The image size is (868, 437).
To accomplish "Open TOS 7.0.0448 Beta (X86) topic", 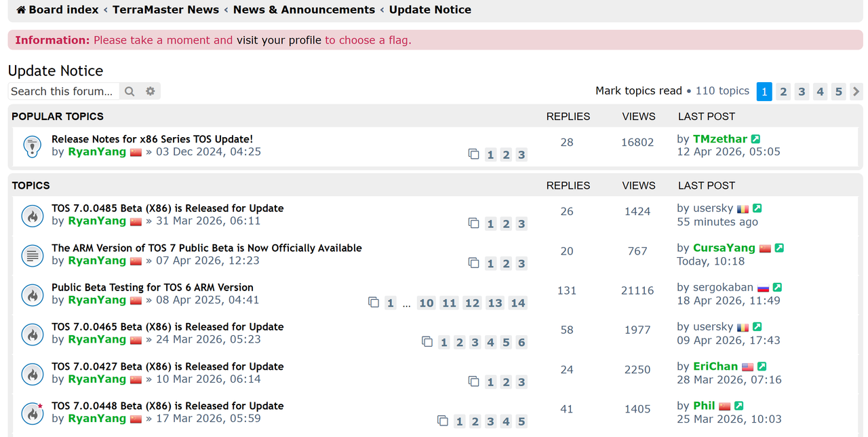I will point(167,406).
